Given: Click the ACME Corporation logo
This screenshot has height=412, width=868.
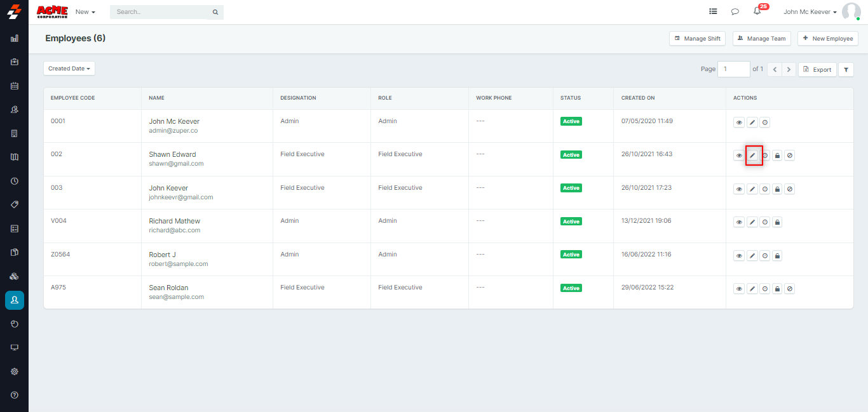Looking at the screenshot, I should 52,11.
